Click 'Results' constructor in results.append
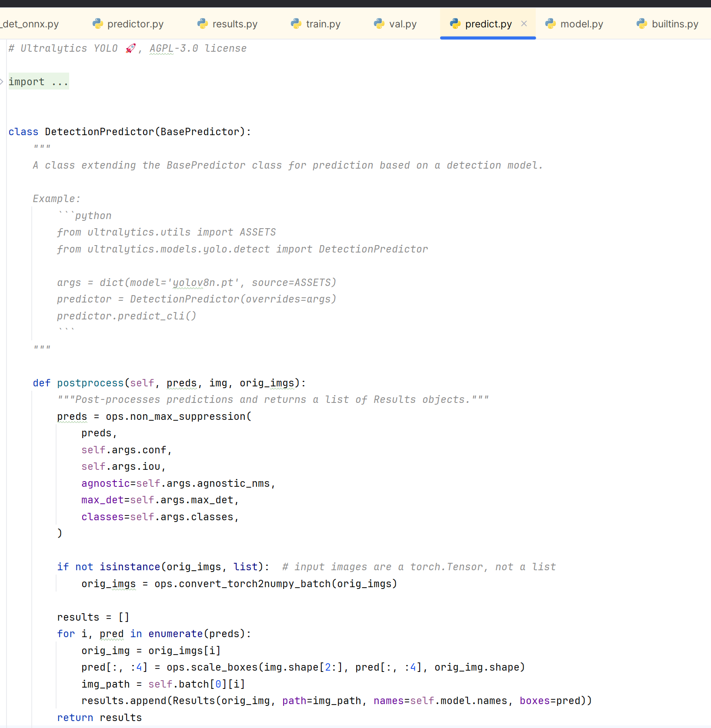Viewport: 711px width, 728px height. [194, 701]
